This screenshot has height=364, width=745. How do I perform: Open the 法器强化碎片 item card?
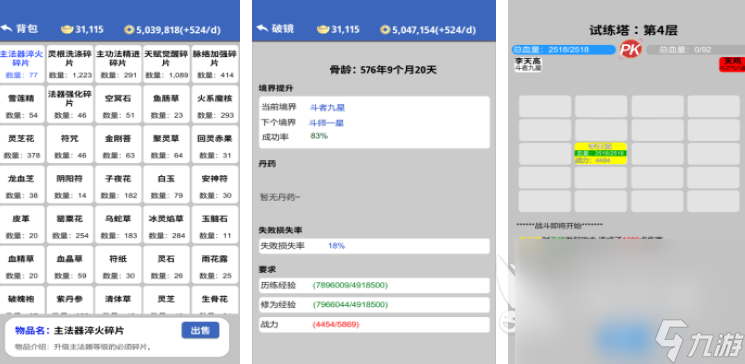(70, 104)
